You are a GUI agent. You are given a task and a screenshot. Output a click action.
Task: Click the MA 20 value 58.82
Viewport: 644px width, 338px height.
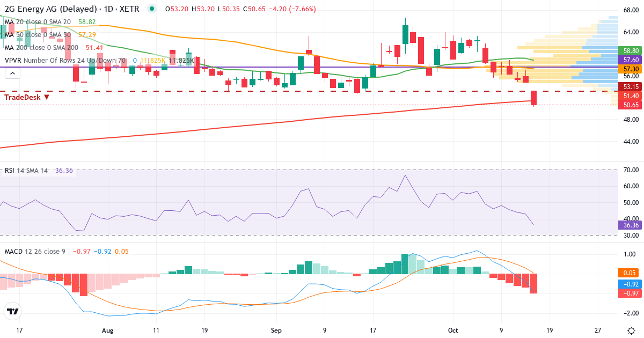pos(87,21)
